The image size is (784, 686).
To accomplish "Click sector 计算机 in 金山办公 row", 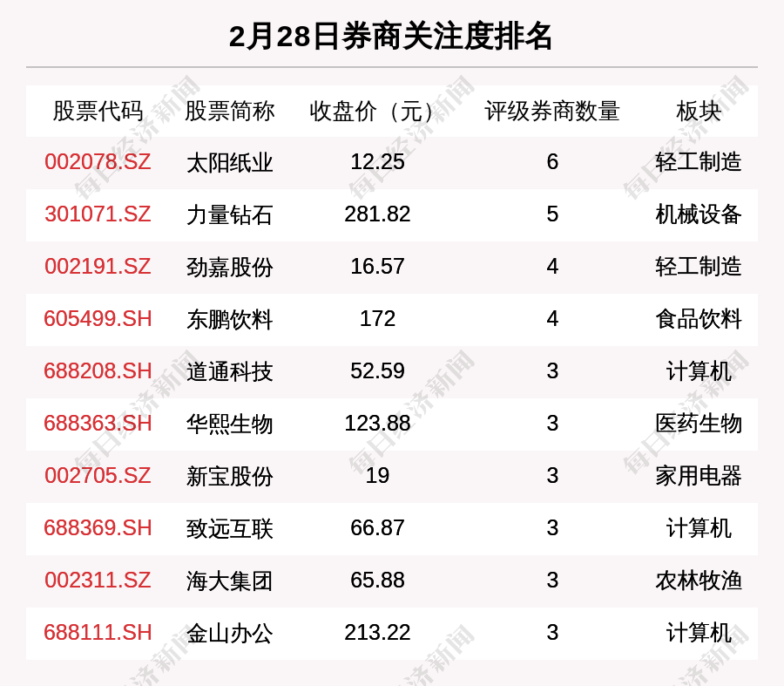I will point(699,633).
